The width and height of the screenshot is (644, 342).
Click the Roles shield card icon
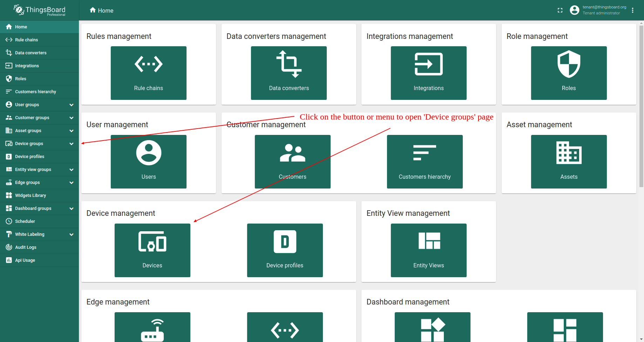pos(569,64)
